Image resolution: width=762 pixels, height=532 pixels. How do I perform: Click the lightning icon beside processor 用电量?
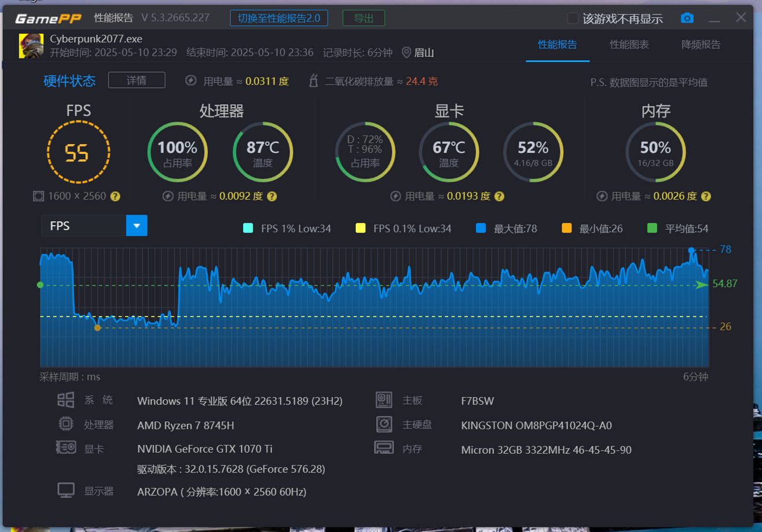pos(168,196)
